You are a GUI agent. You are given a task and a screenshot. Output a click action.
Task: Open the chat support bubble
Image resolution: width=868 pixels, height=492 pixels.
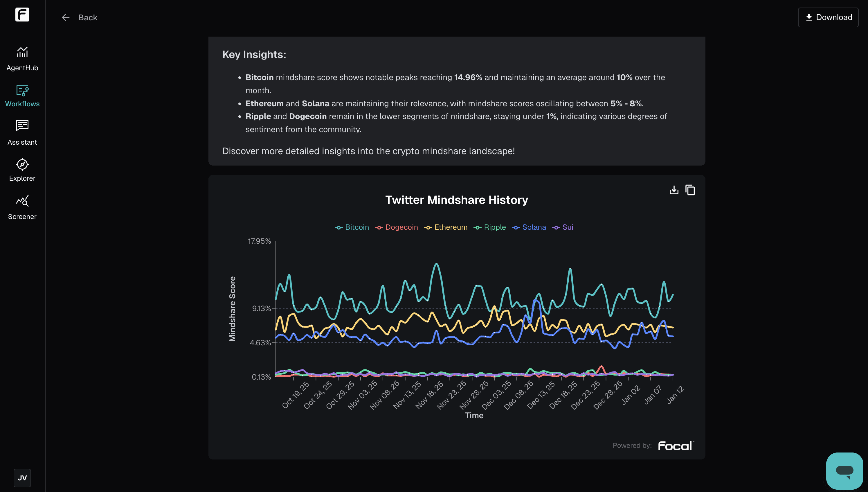tap(844, 471)
